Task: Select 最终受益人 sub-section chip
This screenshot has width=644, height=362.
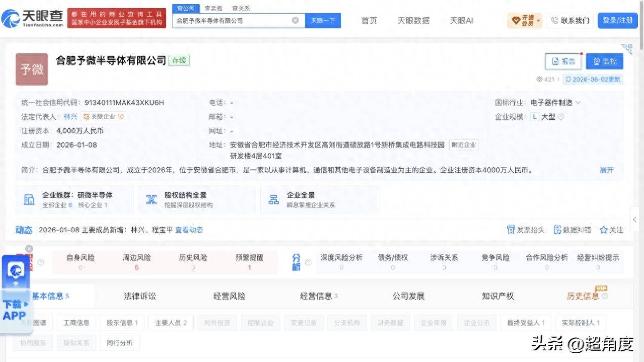Action: (526, 322)
